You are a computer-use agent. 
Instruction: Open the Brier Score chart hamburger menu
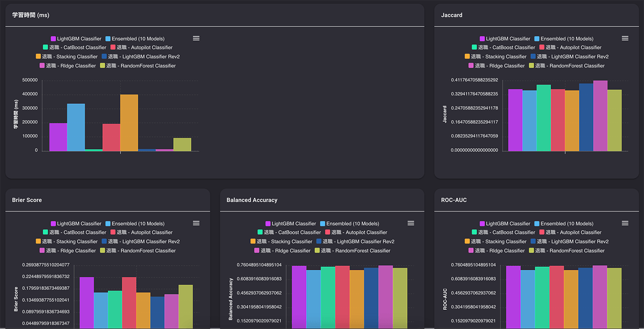(196, 223)
